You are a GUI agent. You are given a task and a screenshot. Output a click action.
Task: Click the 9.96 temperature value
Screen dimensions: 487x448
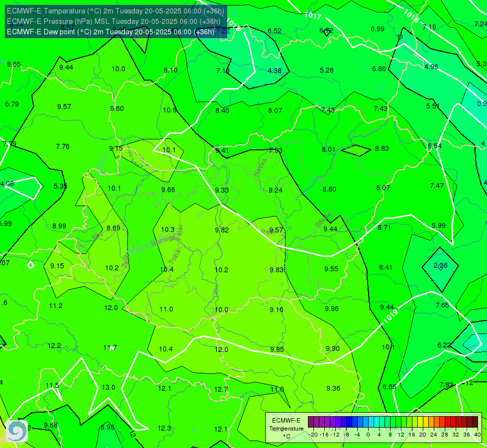click(332, 309)
